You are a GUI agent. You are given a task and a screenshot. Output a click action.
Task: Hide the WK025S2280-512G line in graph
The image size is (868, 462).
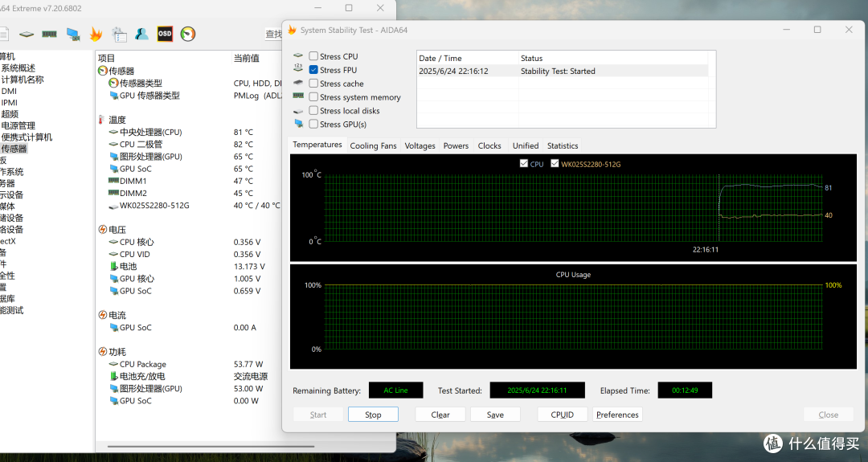555,163
